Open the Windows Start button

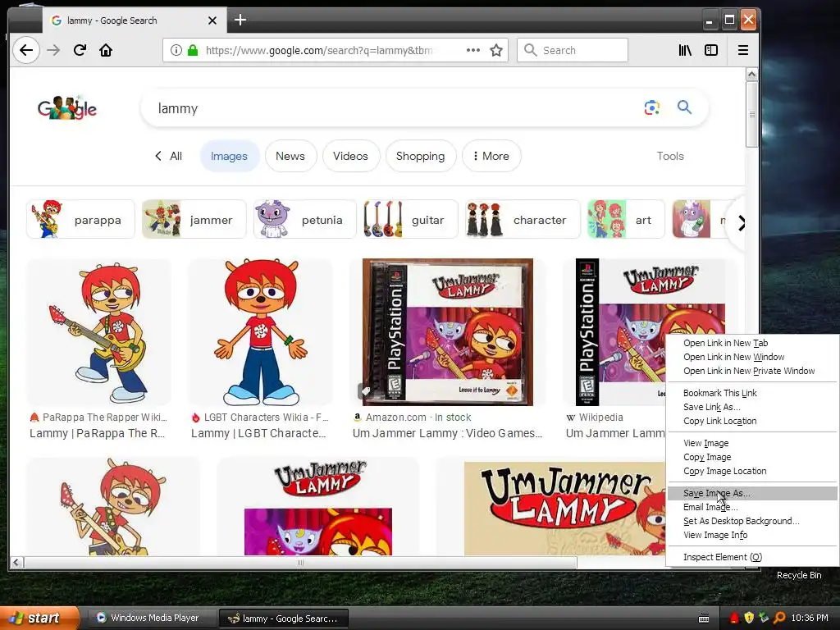[x=39, y=619]
